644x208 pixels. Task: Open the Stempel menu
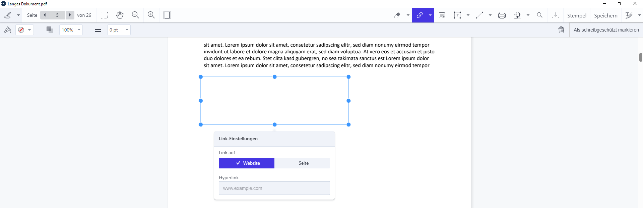click(x=577, y=15)
